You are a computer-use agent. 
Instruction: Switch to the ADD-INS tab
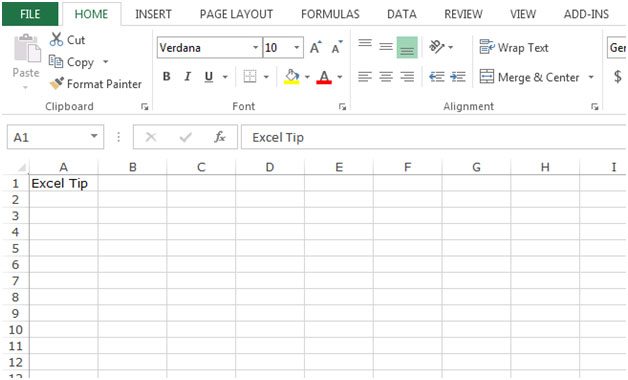586,14
